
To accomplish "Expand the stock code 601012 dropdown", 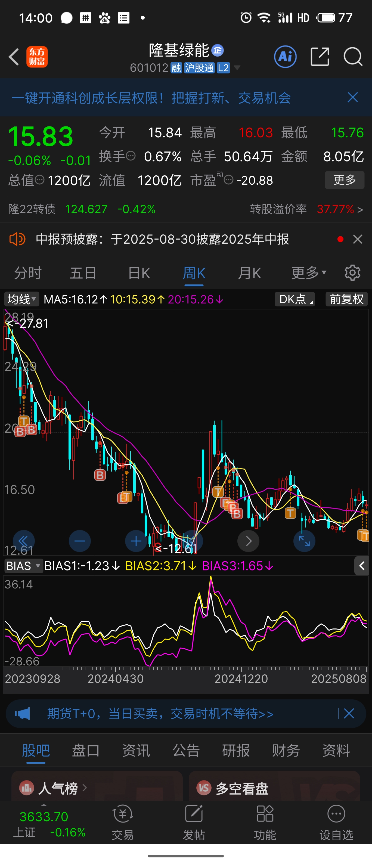I will (x=237, y=68).
